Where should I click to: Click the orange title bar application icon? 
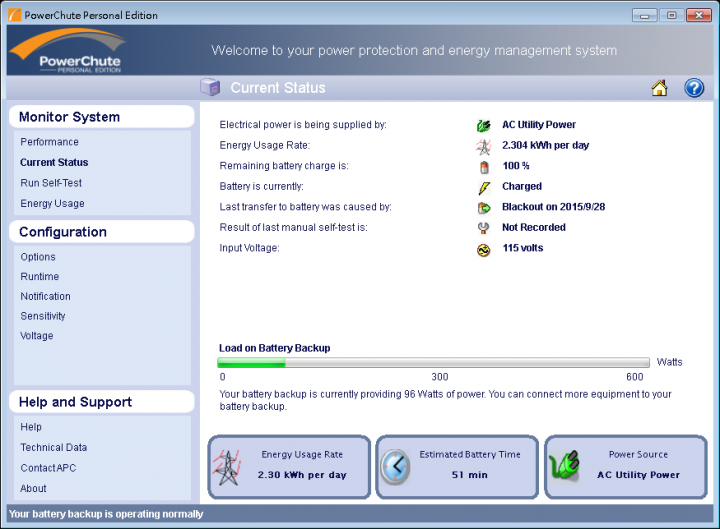tap(15, 15)
